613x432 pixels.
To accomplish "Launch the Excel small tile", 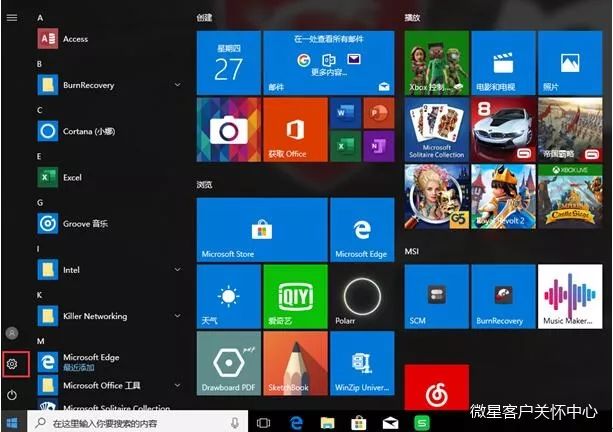I will tap(345, 147).
